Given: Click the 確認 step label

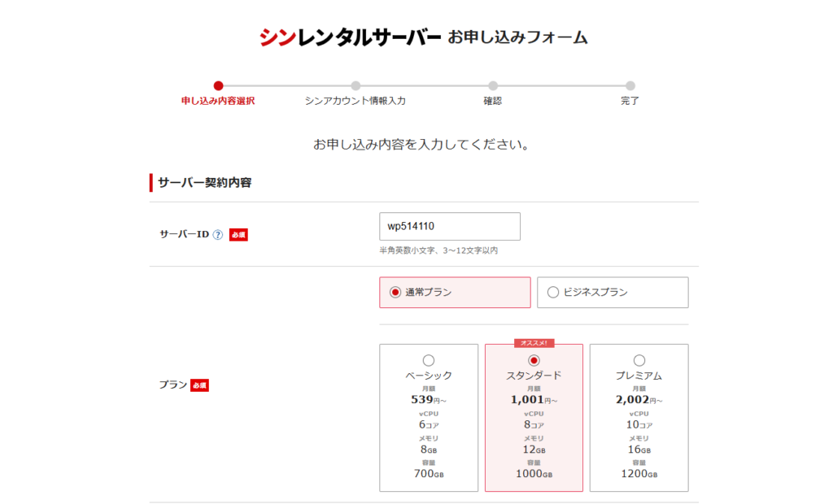Looking at the screenshot, I should point(493,102).
